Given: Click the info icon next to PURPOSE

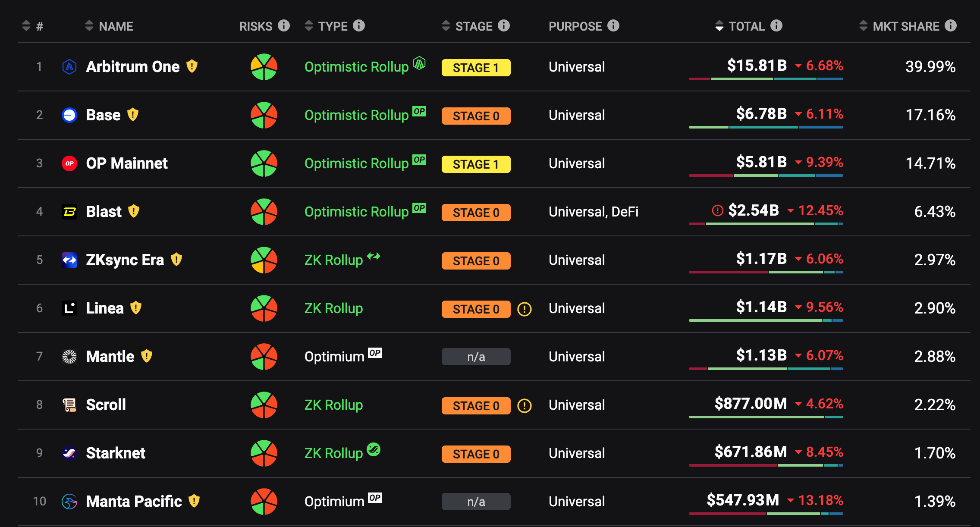Looking at the screenshot, I should click(613, 26).
